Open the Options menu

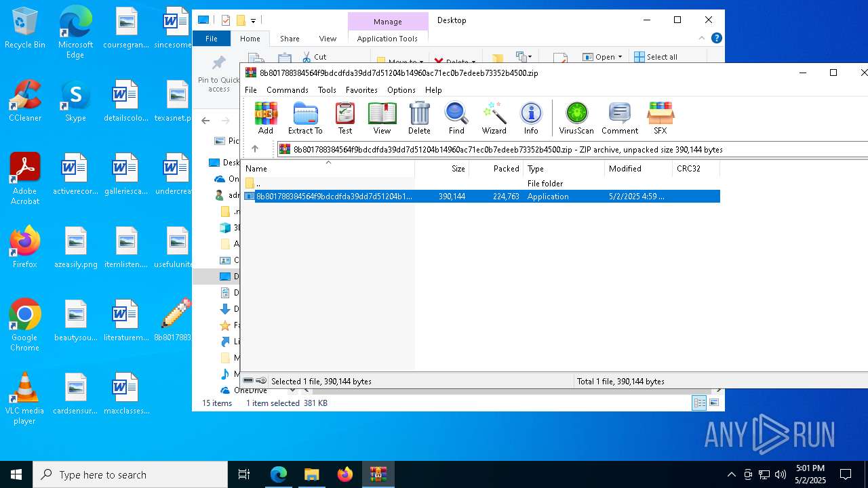pyautogui.click(x=401, y=89)
